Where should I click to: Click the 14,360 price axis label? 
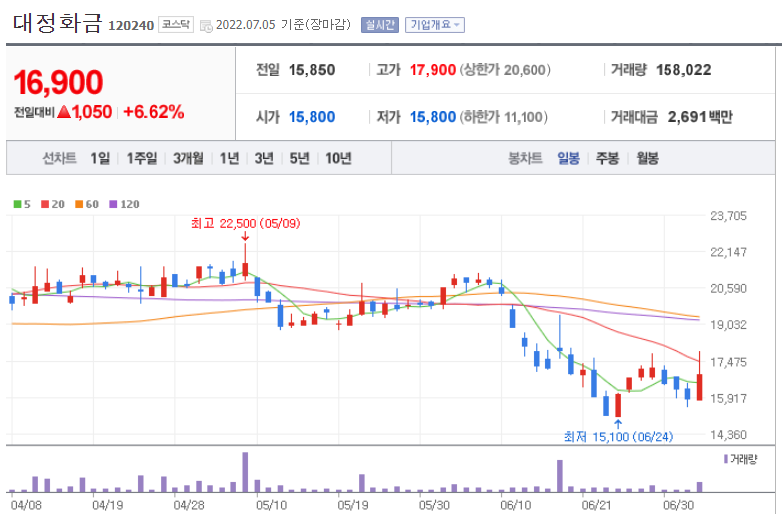pyautogui.click(x=728, y=435)
